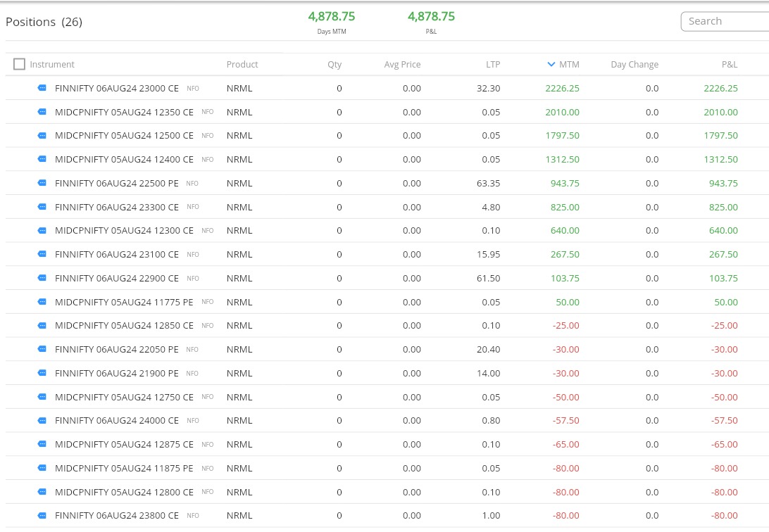Open options icon for FINNIFTY 06AUG24 23000 CE
Screen dimensions: 769x532
42,88
